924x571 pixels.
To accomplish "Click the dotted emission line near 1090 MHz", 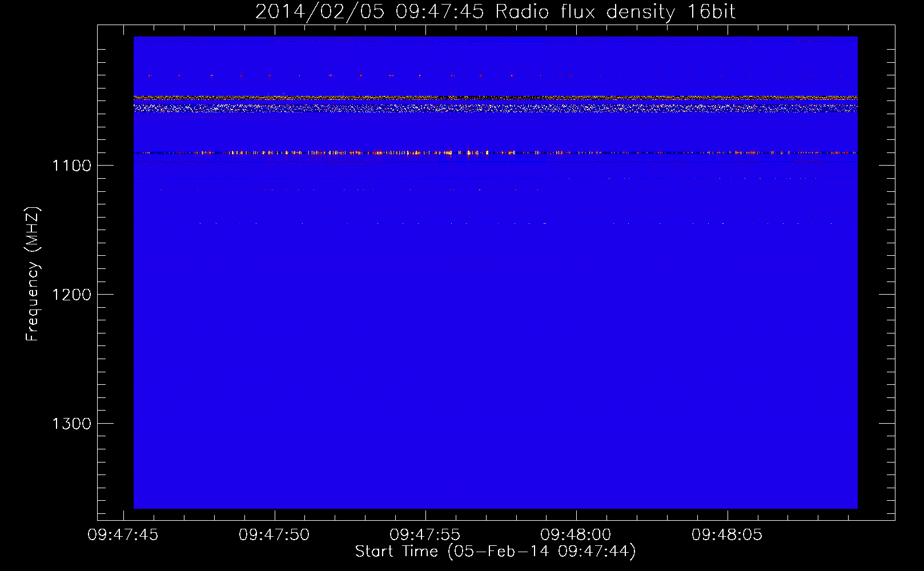I will [495, 152].
